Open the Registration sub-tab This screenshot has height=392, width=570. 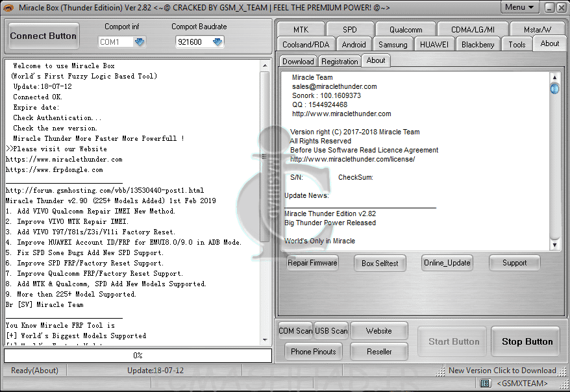340,62
